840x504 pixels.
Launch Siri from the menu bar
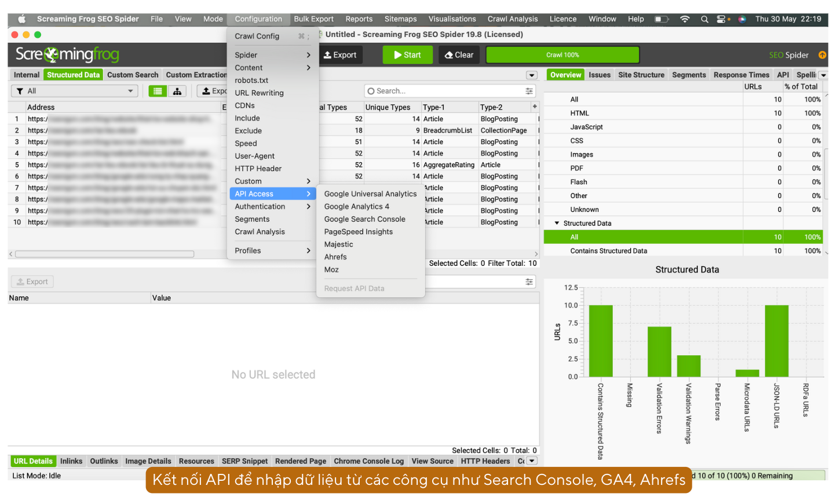[742, 19]
